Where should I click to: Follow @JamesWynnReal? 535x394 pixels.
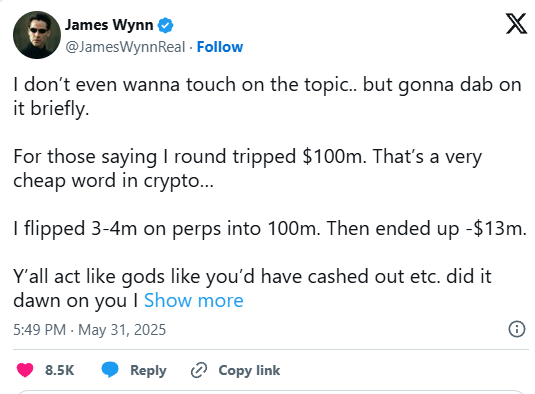coord(220,47)
